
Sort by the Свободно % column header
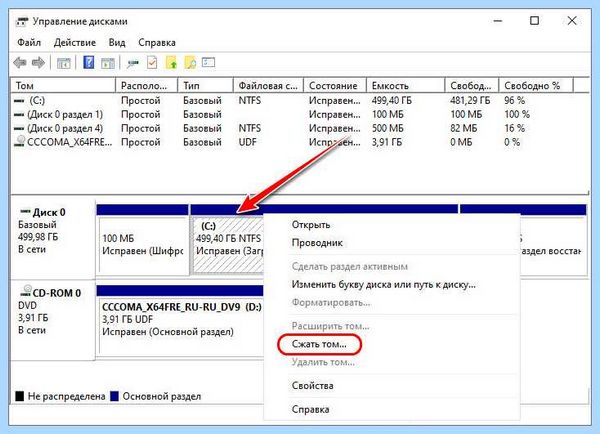tap(536, 86)
